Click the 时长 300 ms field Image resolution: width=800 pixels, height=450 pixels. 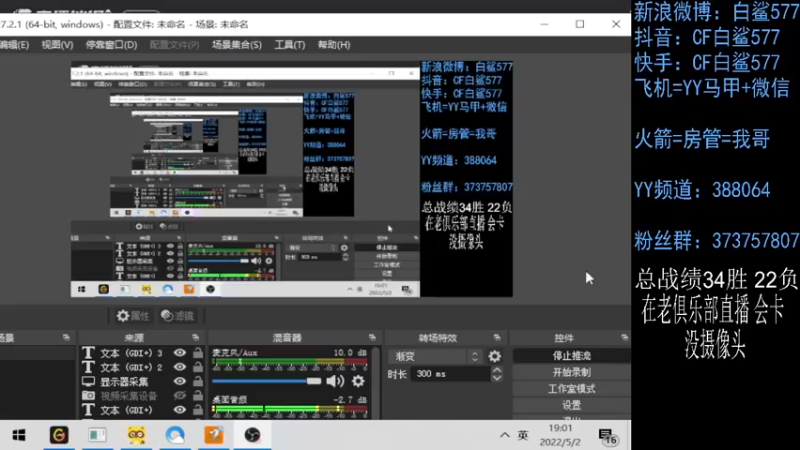451,374
